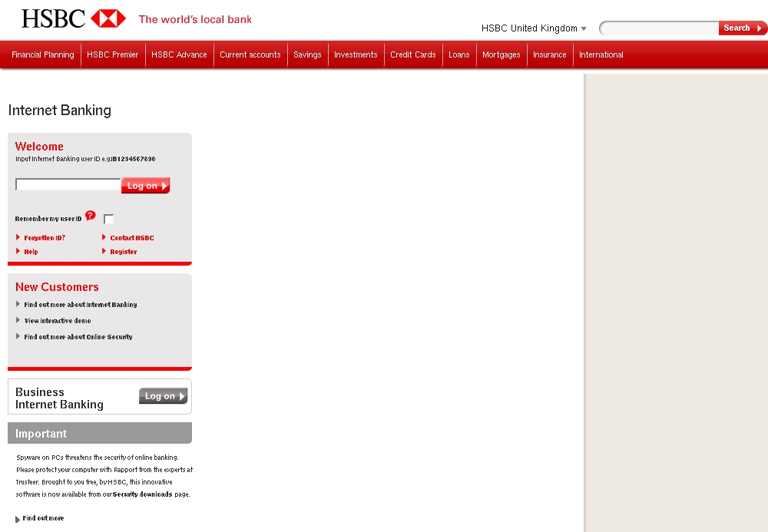This screenshot has height=532, width=768.
Task: Click The world's local bank tagline
Action: coord(195,20)
